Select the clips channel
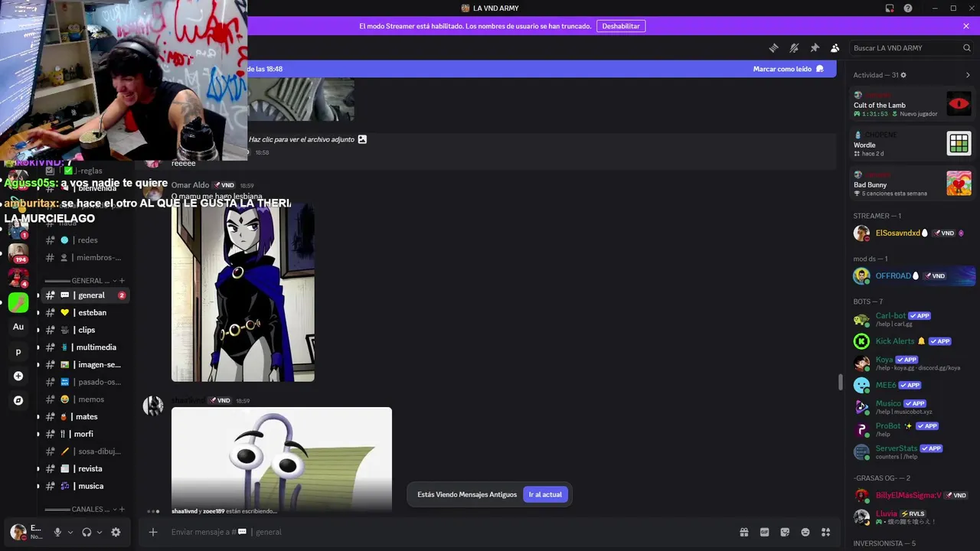This screenshot has width=980, height=551. pyautogui.click(x=86, y=330)
